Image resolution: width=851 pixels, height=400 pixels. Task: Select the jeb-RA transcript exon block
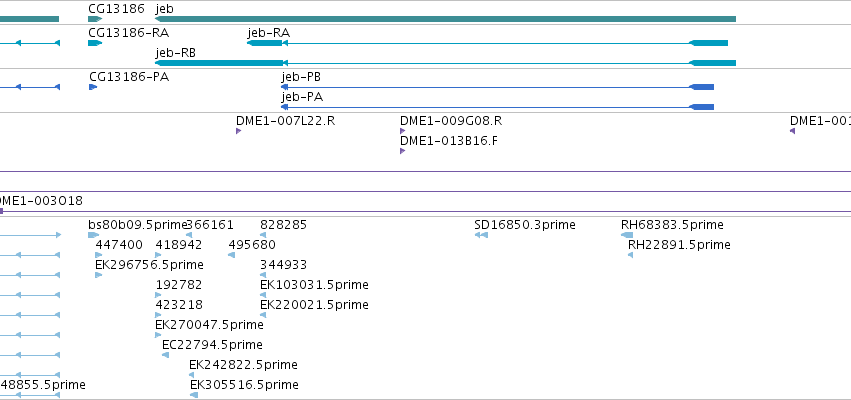point(265,43)
